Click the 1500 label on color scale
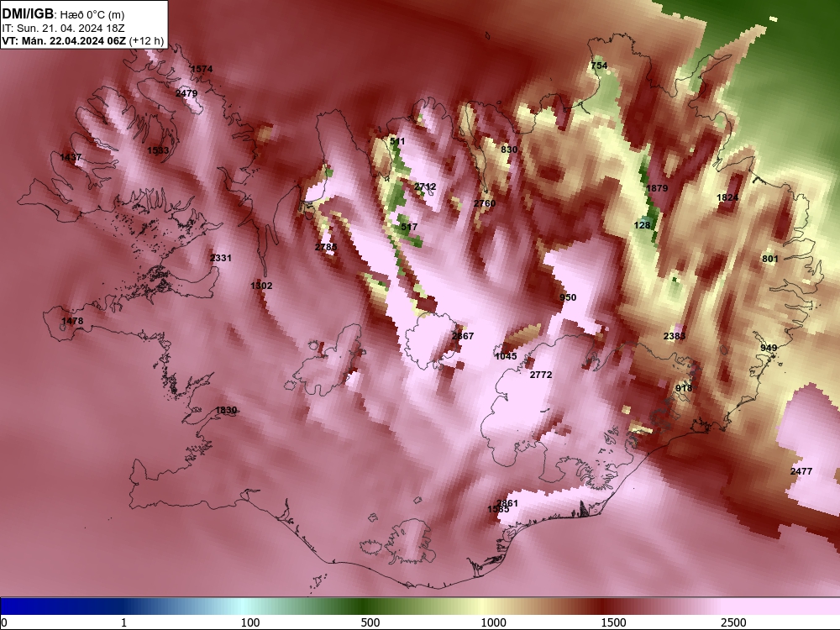The width and height of the screenshot is (840, 630). [x=613, y=622]
